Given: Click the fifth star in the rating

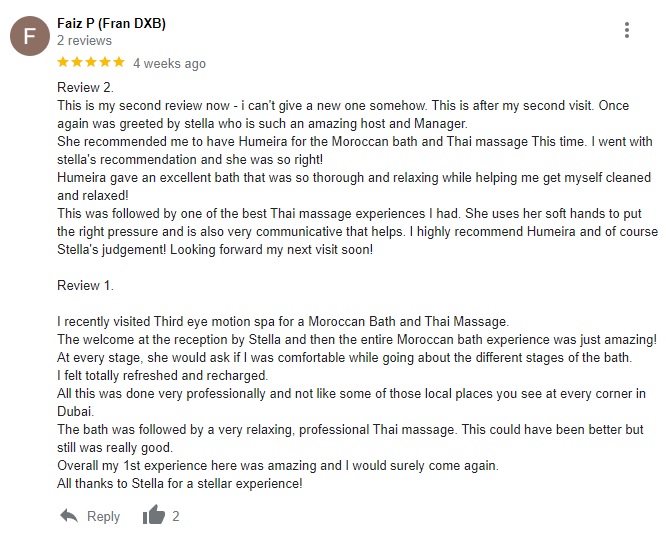Looking at the screenshot, I should pos(118,62).
